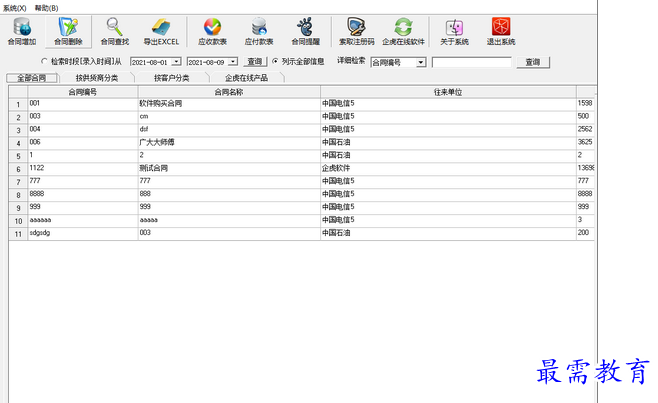658x403 pixels.
Task: Select row header number 1
Action: tap(18, 105)
